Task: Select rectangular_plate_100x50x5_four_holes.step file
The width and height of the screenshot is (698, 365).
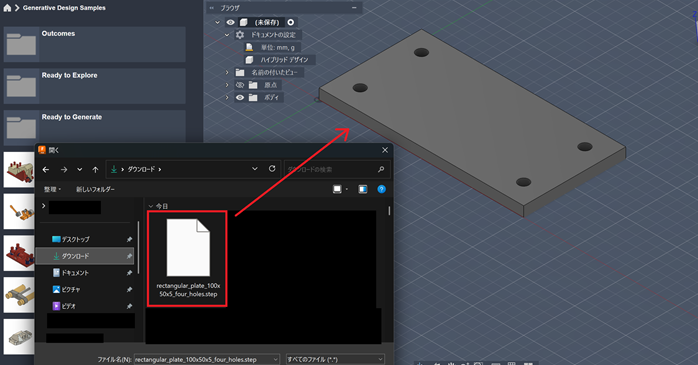Action: 187,259
